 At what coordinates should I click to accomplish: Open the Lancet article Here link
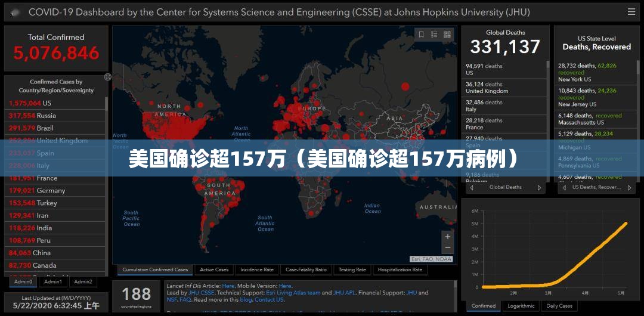(x=228, y=286)
